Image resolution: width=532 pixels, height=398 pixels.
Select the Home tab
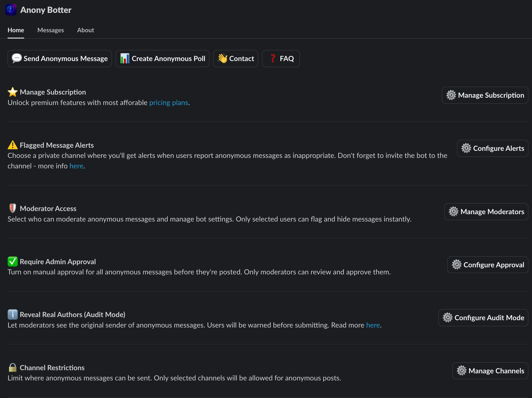(16, 30)
